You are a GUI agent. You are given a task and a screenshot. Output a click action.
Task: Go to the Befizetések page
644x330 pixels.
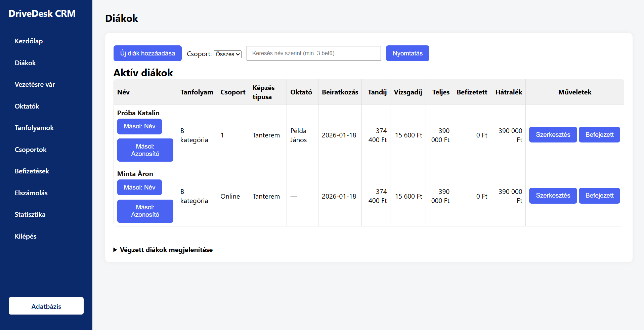click(x=32, y=171)
